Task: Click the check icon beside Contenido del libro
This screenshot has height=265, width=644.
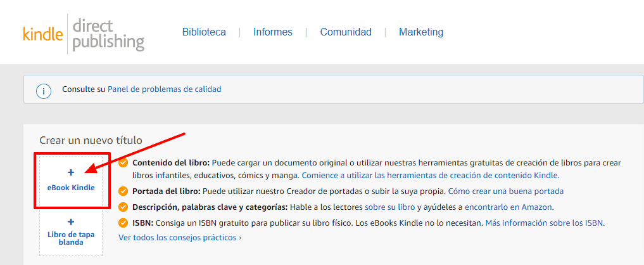Action: (123, 163)
